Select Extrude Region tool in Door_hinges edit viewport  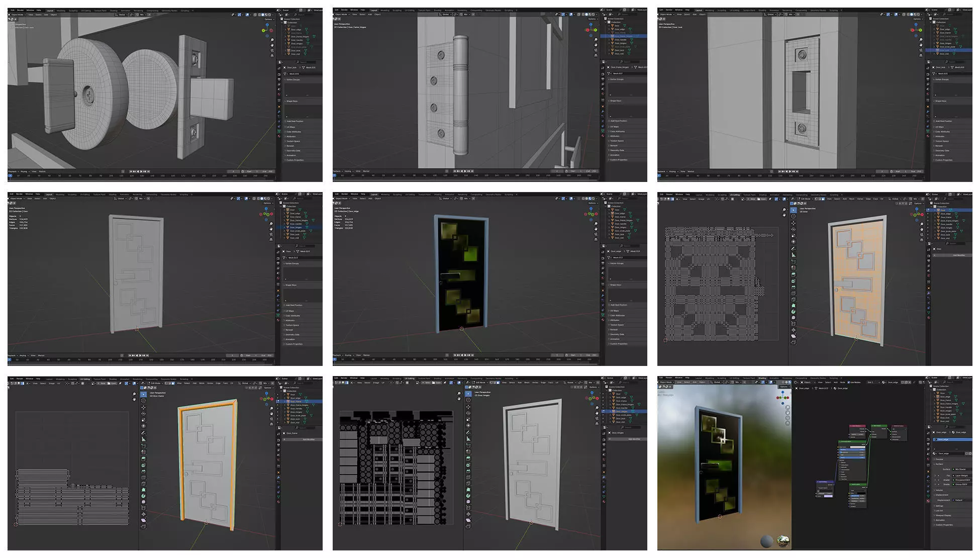pos(468,458)
